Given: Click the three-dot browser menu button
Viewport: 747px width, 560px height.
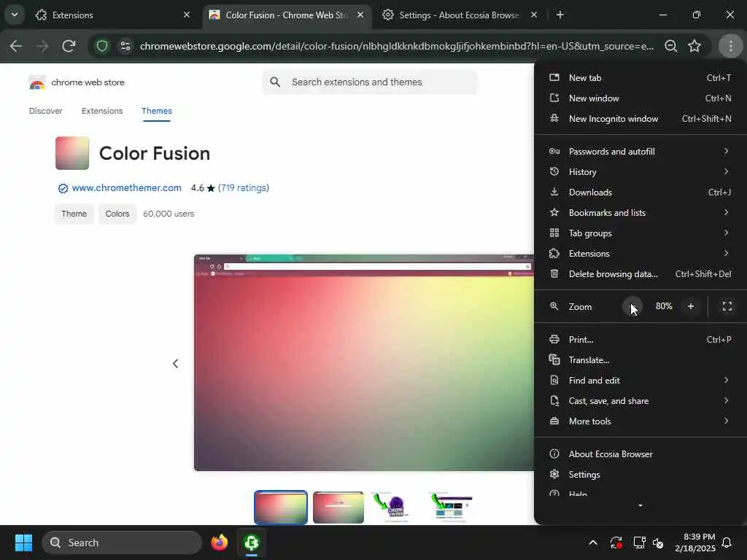Looking at the screenshot, I should coord(731,46).
